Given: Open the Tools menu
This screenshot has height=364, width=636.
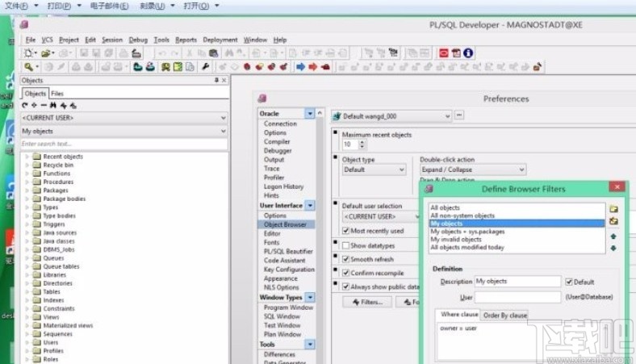Looking at the screenshot, I should pos(161,40).
